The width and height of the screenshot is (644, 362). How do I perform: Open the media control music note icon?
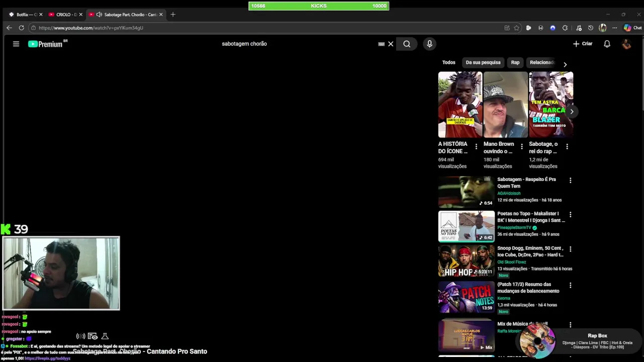click(x=579, y=28)
